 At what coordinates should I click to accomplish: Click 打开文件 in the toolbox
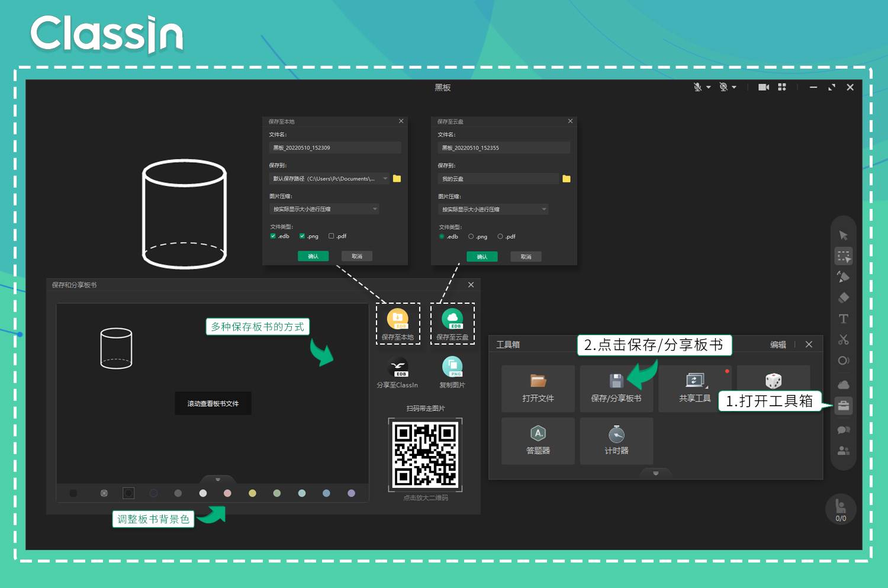538,388
